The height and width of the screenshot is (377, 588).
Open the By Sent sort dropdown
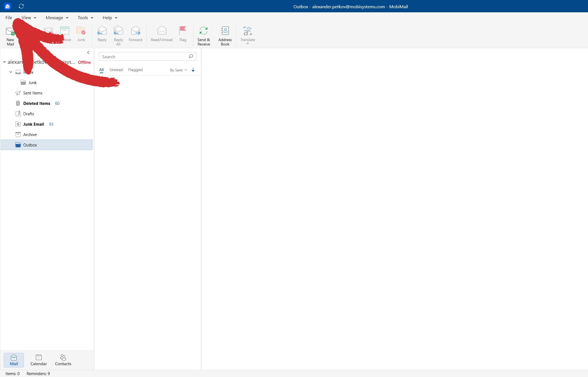[178, 70]
